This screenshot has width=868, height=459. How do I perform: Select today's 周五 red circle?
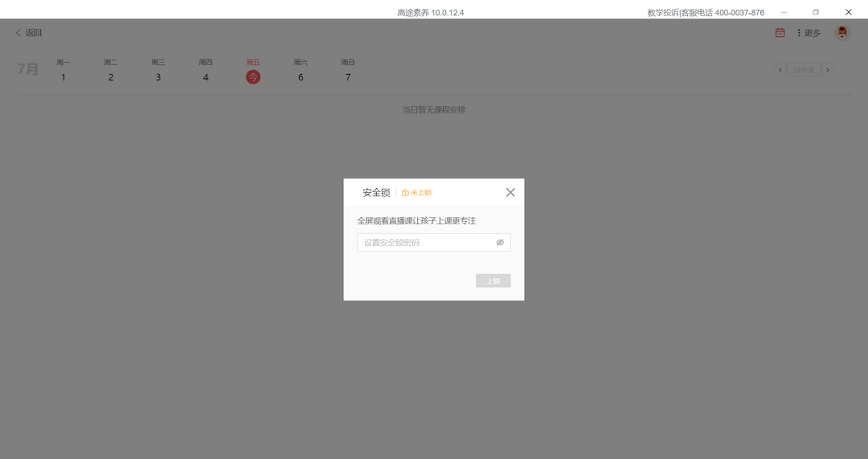tap(253, 77)
